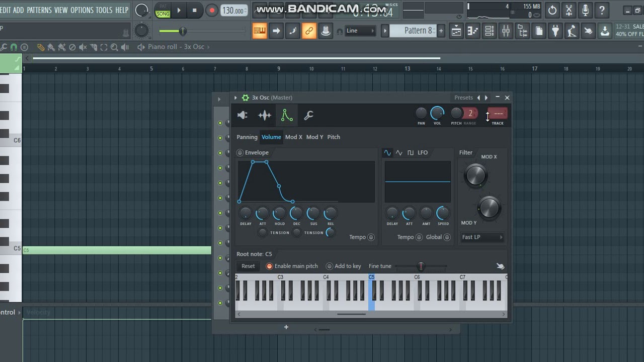Image resolution: width=644 pixels, height=362 pixels.
Task: Open the miscellaneous wrench settings tab
Action: point(308,116)
